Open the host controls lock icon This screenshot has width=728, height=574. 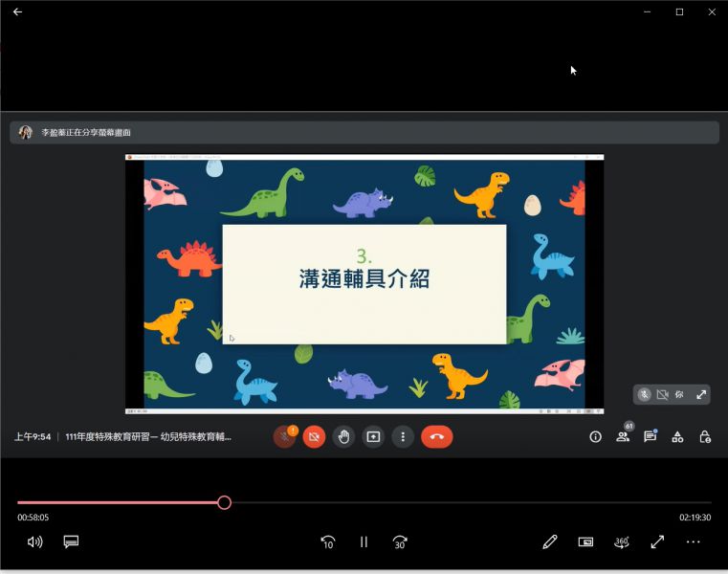tap(705, 436)
